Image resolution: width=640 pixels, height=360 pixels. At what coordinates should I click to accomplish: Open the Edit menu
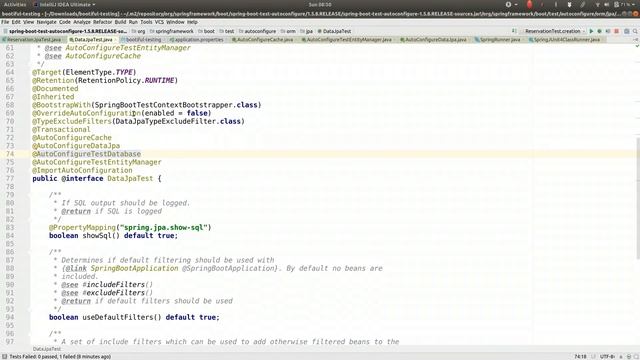point(16,22)
